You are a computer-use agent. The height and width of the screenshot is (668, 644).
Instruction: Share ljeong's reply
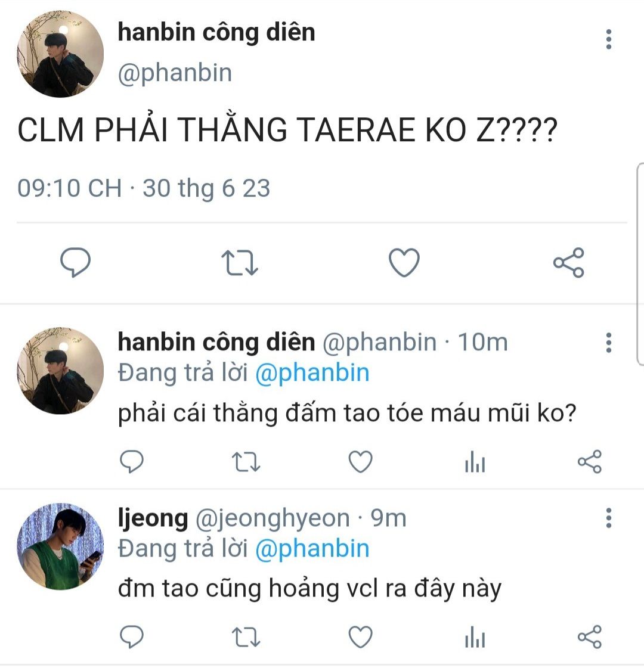point(590,637)
